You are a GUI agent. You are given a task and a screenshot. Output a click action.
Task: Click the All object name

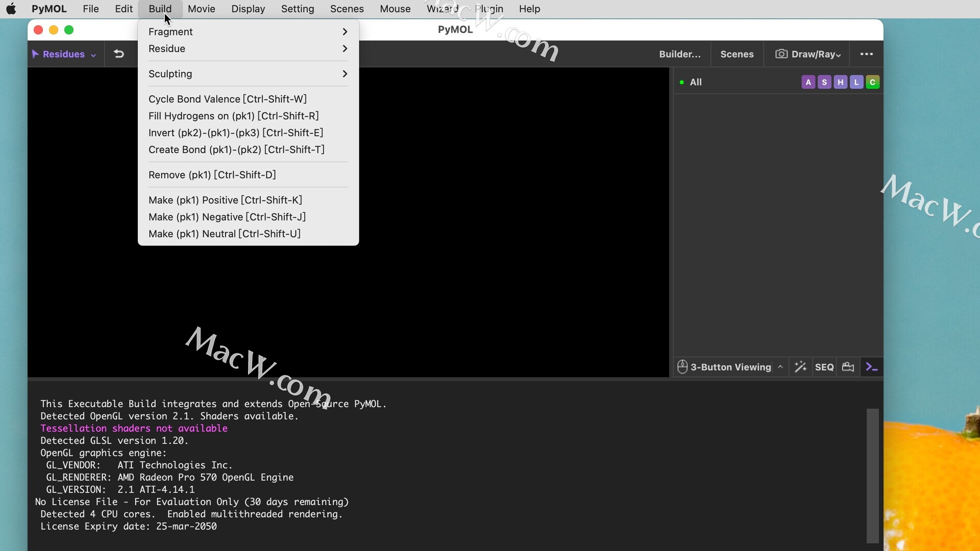tap(696, 82)
